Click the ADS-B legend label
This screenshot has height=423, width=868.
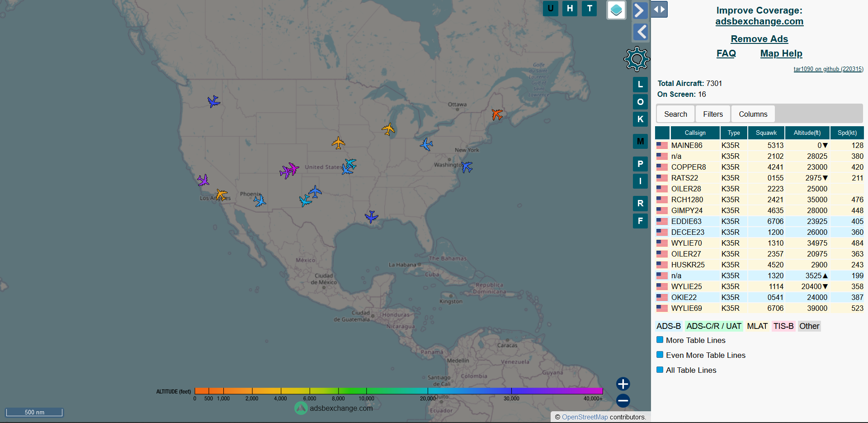coord(669,326)
